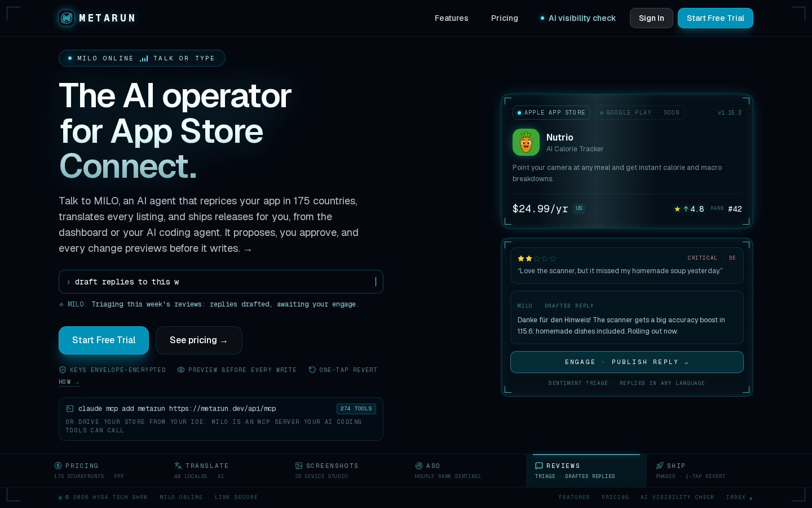Image resolution: width=812 pixels, height=508 pixels.
Task: Click the Link Secure status text
Action: point(236,497)
